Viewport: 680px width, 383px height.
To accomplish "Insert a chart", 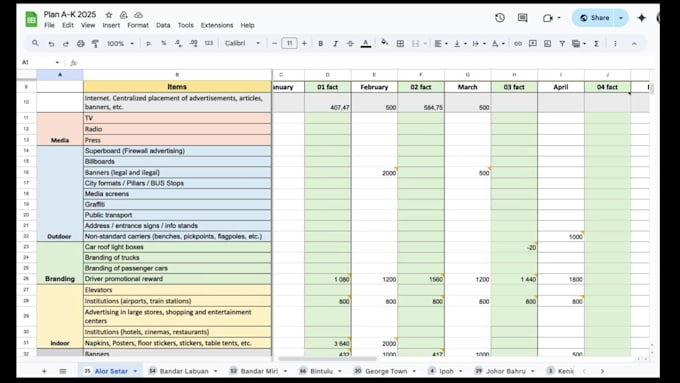I will coord(547,43).
